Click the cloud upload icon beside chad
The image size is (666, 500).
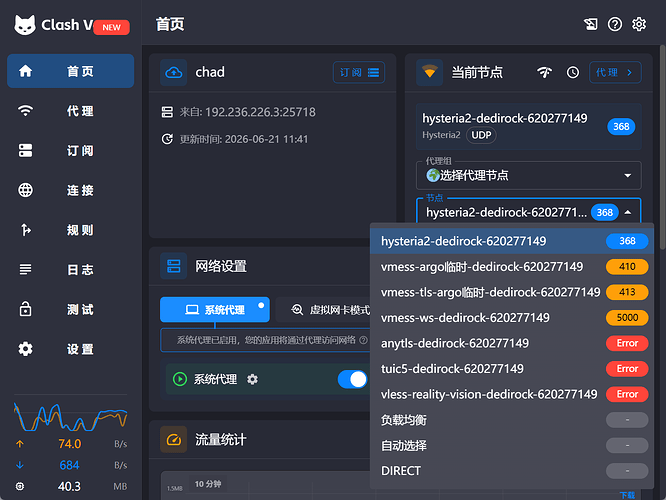pos(173,73)
